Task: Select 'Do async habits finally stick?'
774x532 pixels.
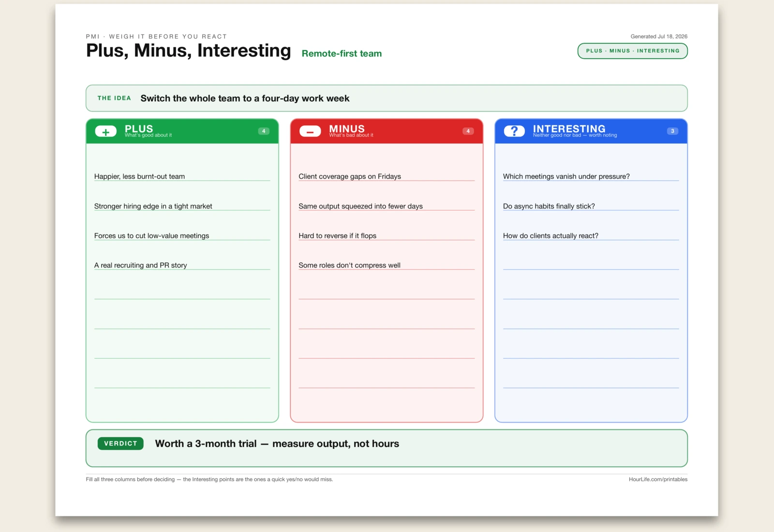Action: tap(549, 206)
